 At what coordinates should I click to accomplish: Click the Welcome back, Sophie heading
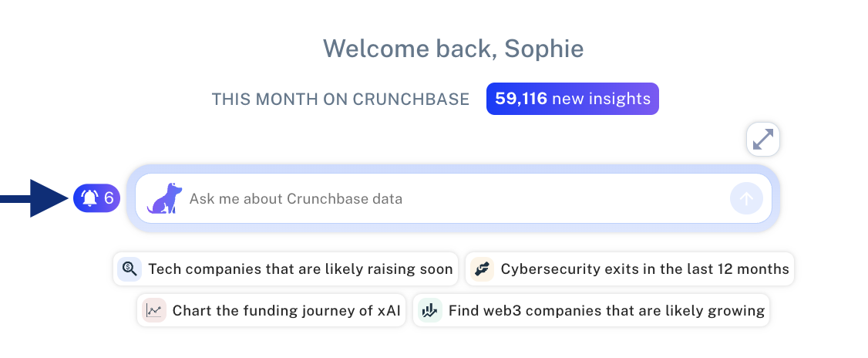[453, 49]
